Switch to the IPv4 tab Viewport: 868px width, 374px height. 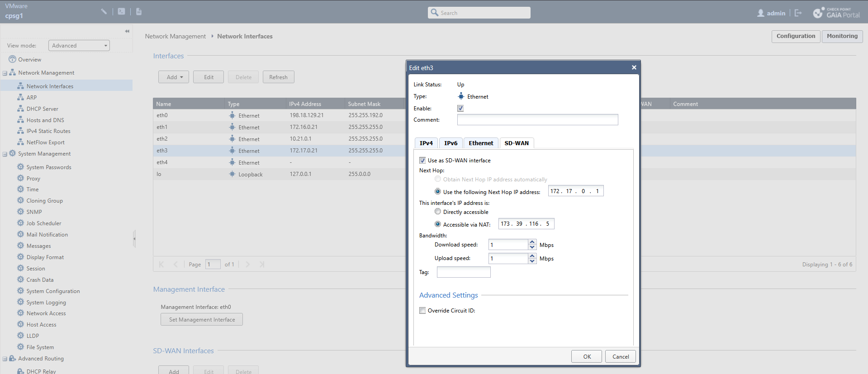click(x=426, y=143)
